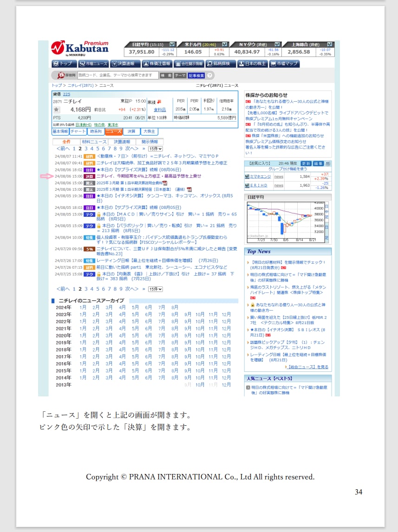The image size is (398, 532).
Task: Open 5% article about 三菱UFJ holdings
Action: [x=167, y=252]
